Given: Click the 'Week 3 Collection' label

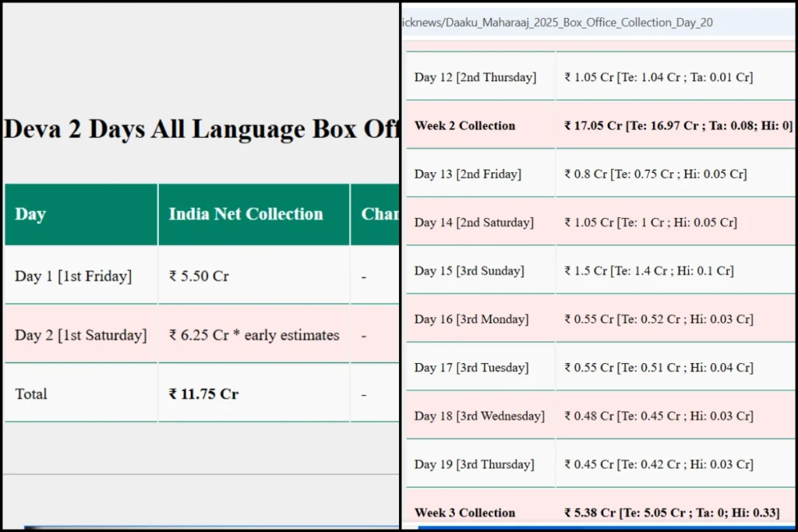Looking at the screenshot, I should 464,513.
